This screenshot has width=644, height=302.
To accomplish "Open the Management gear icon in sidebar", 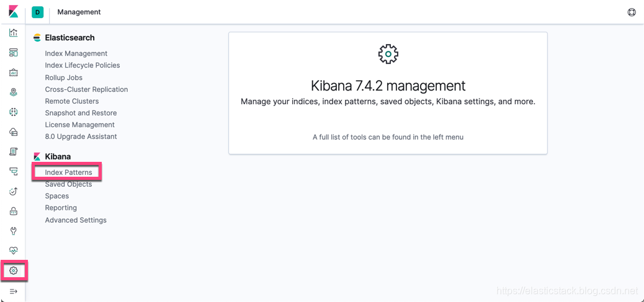I will click(x=14, y=270).
